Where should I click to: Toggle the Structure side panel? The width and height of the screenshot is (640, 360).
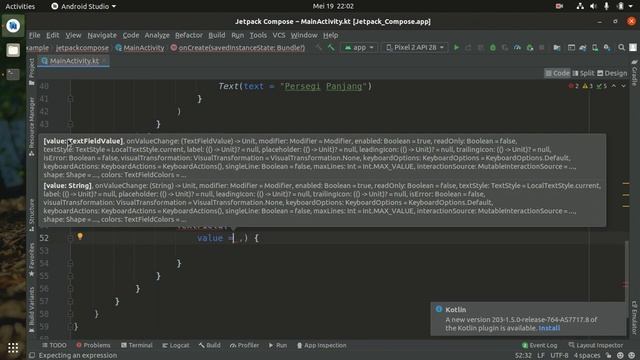click(x=32, y=215)
